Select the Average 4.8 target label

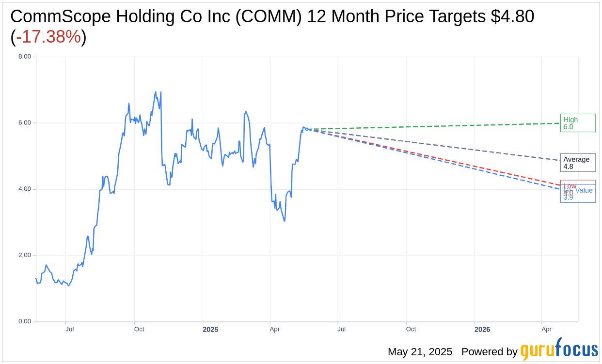[578, 163]
